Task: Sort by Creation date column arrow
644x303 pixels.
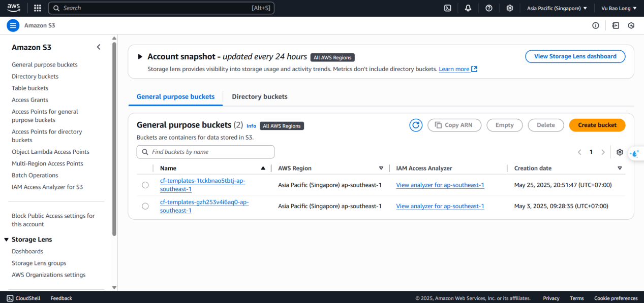Action: click(620, 168)
